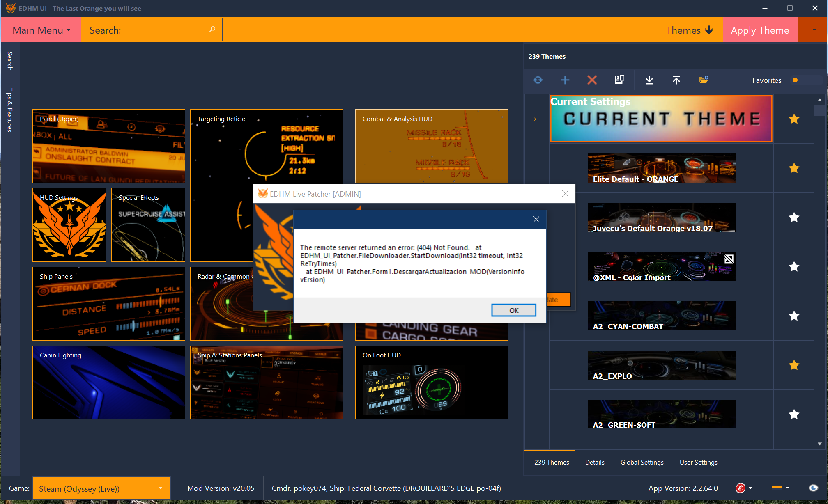Switch to the User Settings tab
The image size is (828, 504).
(699, 462)
